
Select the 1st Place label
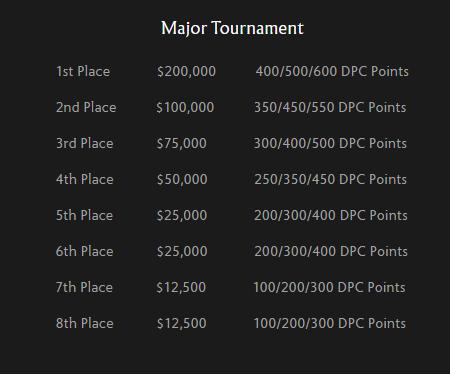pos(83,71)
